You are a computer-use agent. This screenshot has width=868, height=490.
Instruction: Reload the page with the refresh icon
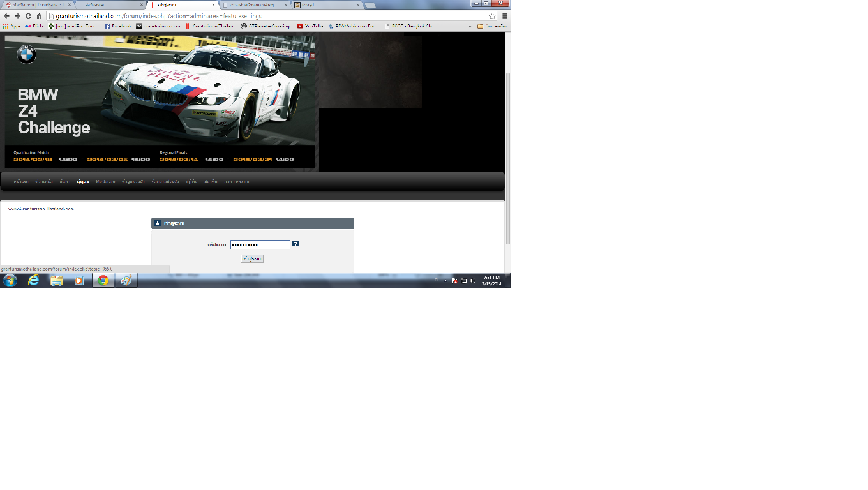pos(28,16)
